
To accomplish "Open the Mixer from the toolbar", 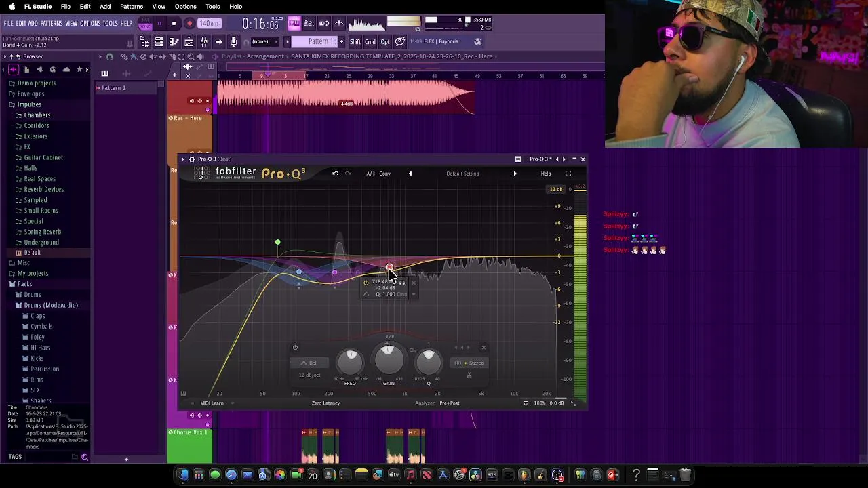I will pos(203,42).
